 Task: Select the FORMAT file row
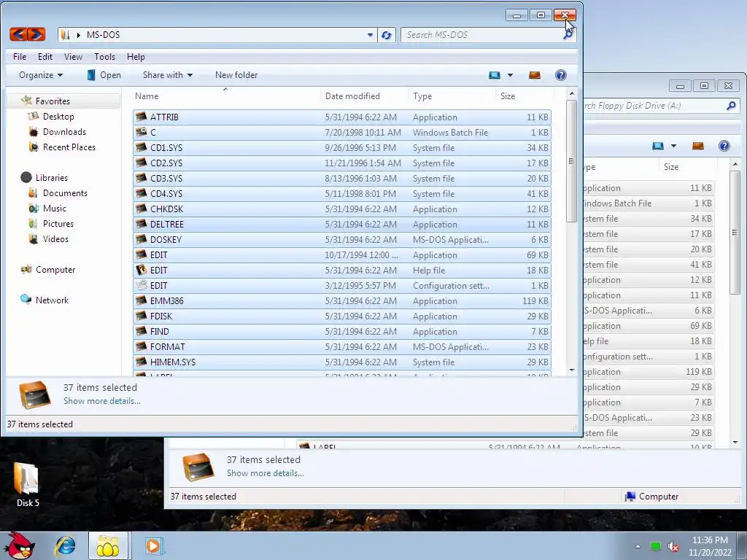click(x=342, y=346)
